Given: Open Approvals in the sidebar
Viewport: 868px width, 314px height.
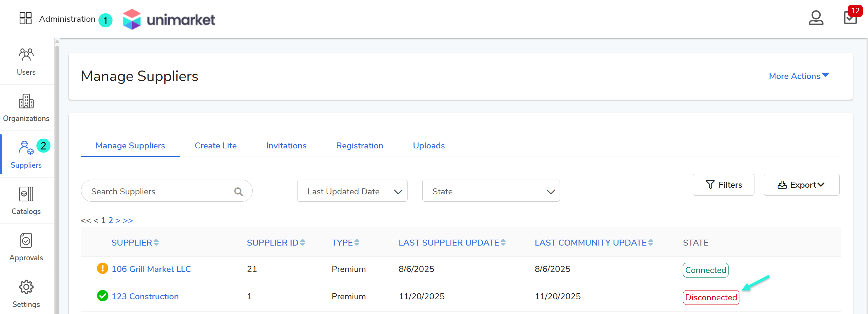Looking at the screenshot, I should [26, 247].
